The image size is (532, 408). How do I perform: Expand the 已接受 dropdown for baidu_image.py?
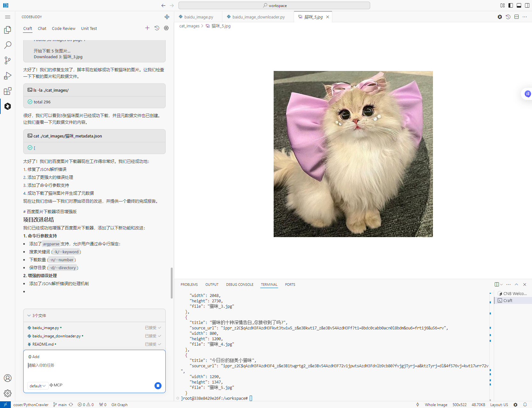153,328
